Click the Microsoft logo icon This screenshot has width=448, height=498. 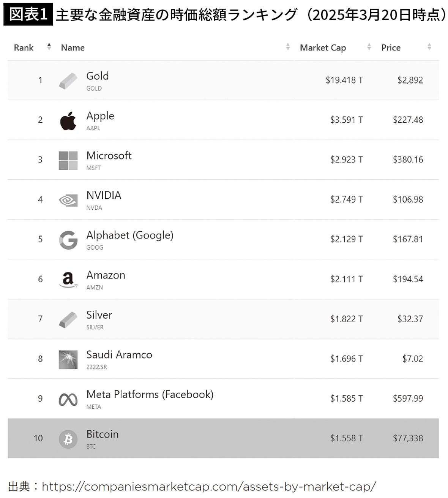pos(68,160)
